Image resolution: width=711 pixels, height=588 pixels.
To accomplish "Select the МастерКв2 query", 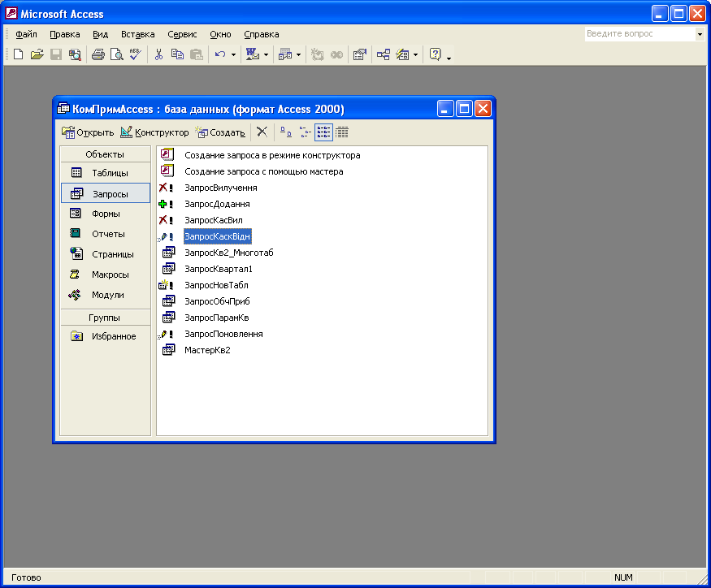I will pos(207,350).
